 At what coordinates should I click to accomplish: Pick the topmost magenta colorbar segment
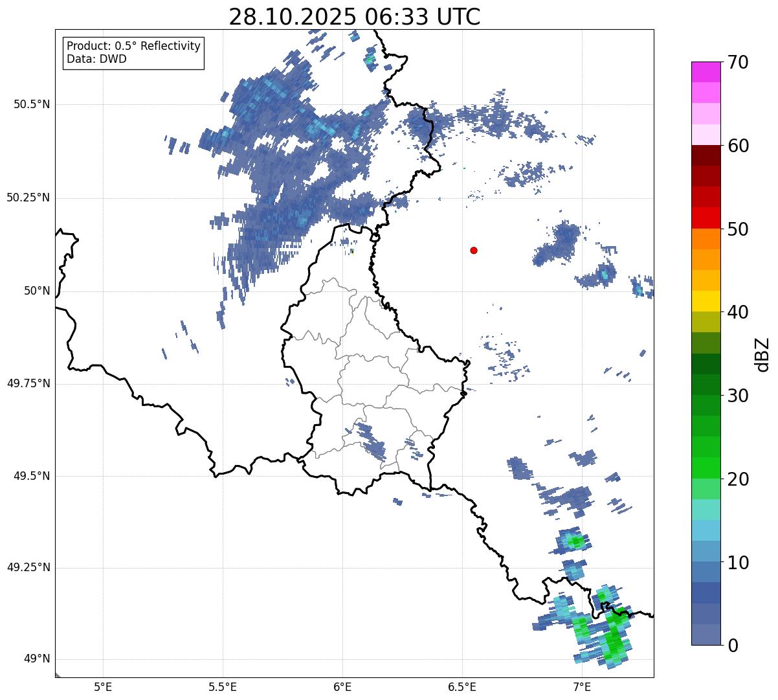[706, 72]
